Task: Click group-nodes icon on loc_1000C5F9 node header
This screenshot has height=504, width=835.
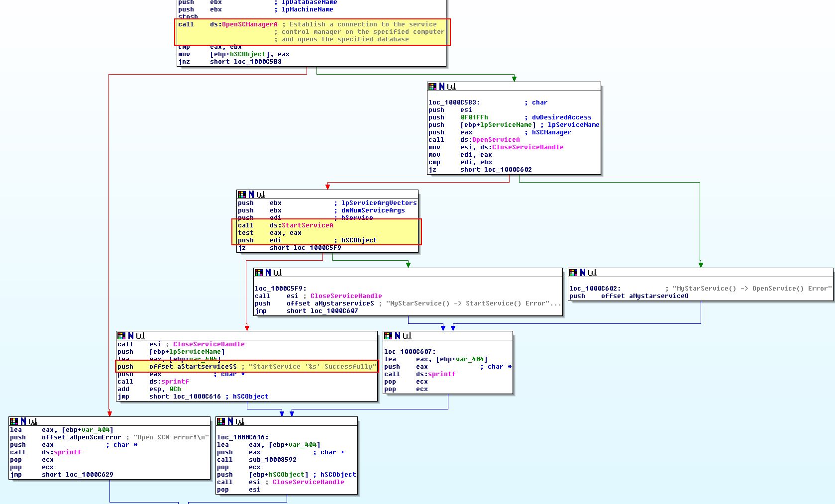Action: [x=278, y=273]
